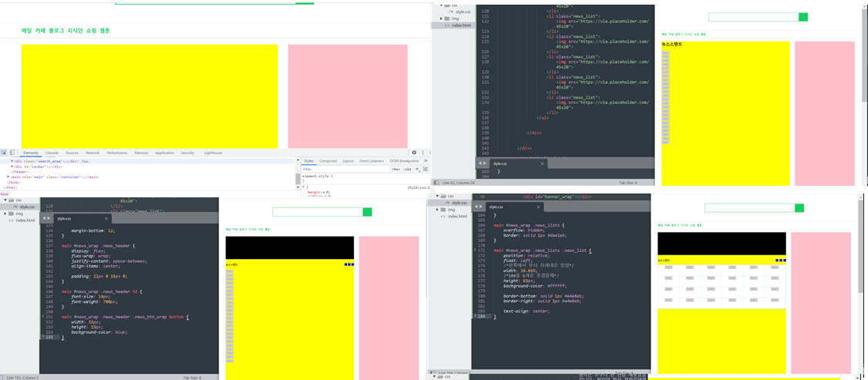Screen dimensions: 868x380
Task: Open the DevTools settings gear
Action: tap(414, 152)
